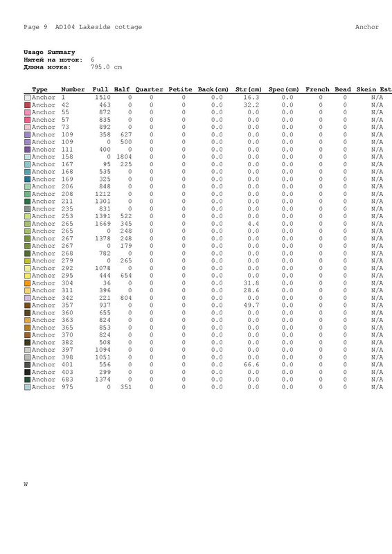392x554 pixels.
Task: Click the 'Нитей на моток:' label
Action: click(x=53, y=60)
